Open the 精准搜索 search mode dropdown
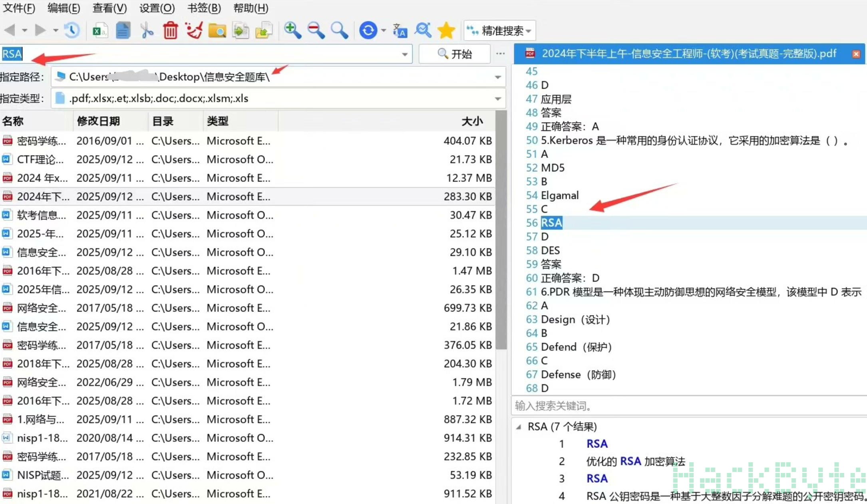 coord(499,30)
